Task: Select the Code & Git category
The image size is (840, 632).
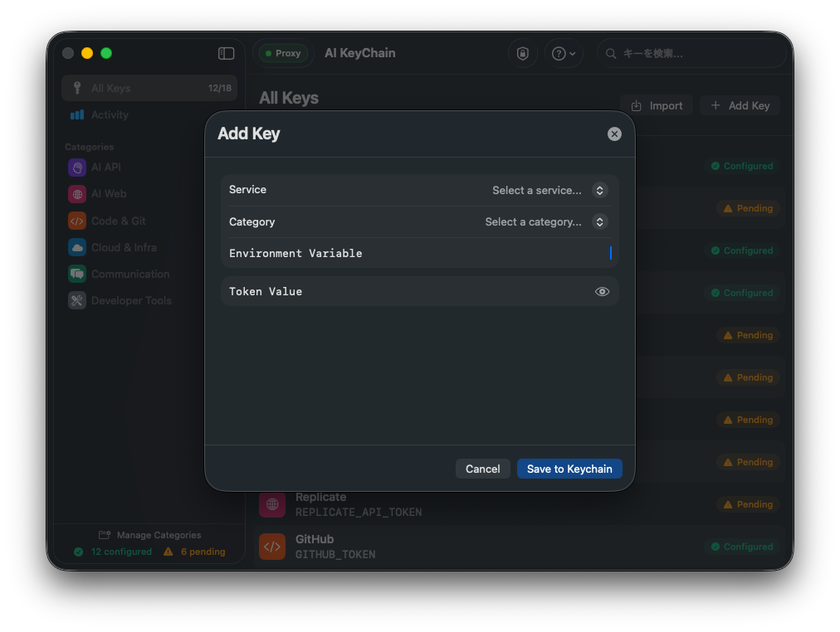Action: click(x=149, y=221)
